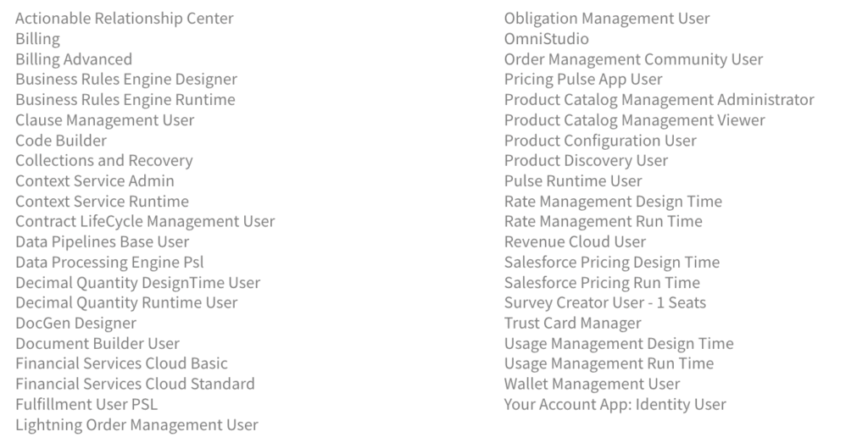
Task: Select Billing Advanced from the list
Action: coord(74,59)
